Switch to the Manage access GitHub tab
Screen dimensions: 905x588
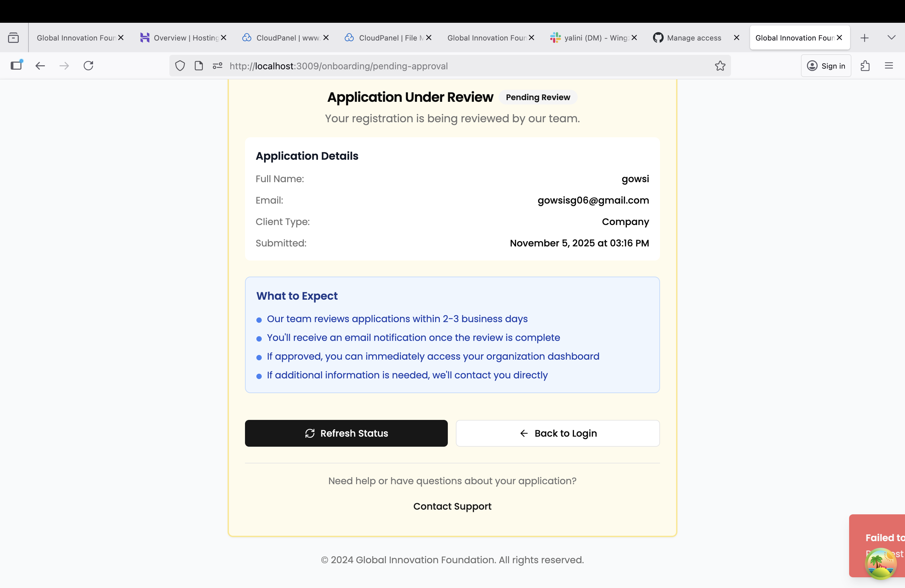click(x=693, y=38)
